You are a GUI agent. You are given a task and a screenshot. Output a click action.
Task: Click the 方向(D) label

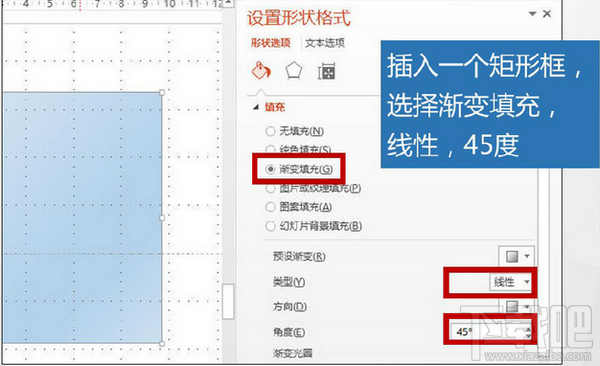pyautogui.click(x=290, y=307)
